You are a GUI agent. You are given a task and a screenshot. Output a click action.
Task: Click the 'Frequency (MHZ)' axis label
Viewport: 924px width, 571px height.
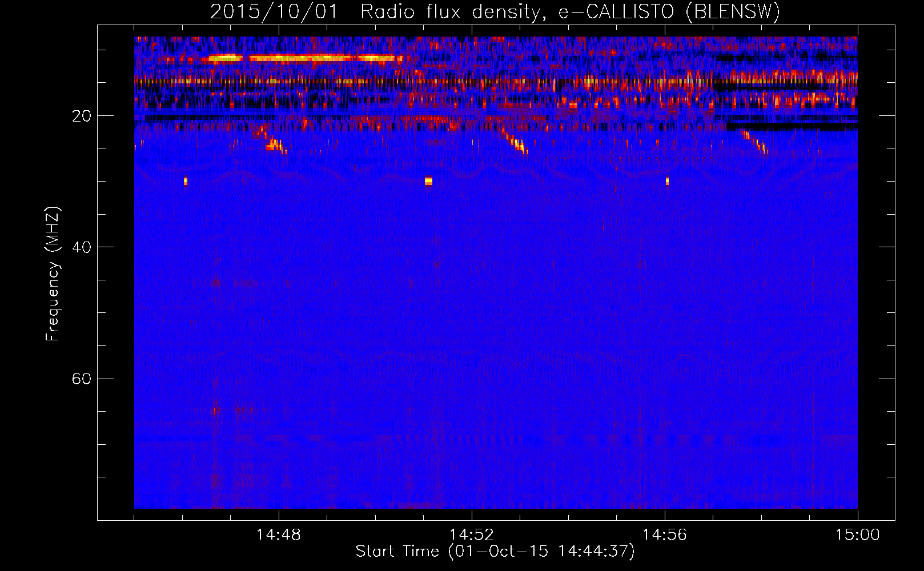pyautogui.click(x=53, y=274)
